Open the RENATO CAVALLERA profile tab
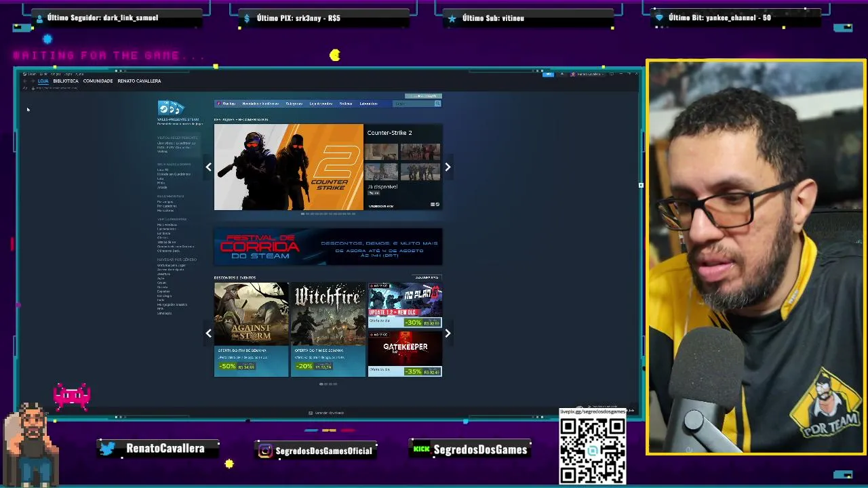Screen dimensions: 868x488 [139, 81]
